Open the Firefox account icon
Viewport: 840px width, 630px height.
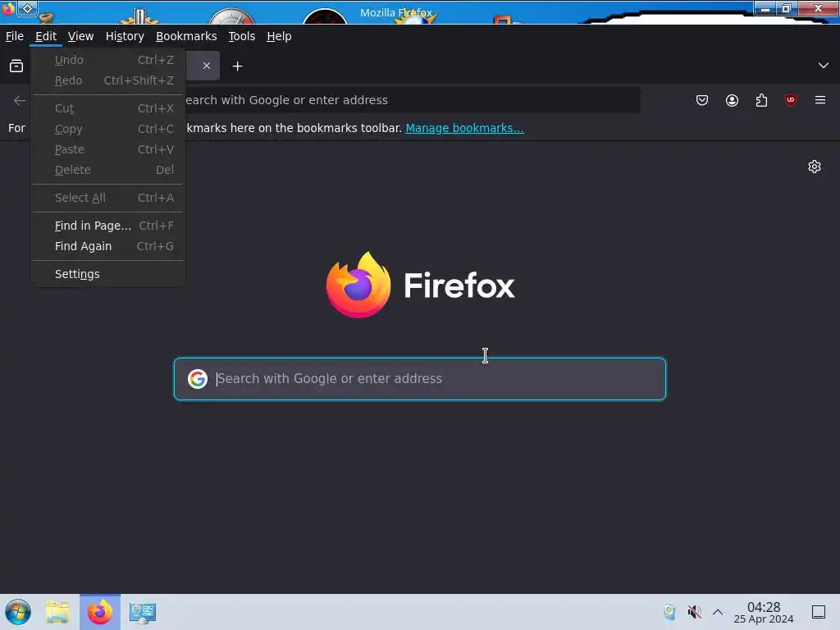pyautogui.click(x=732, y=100)
